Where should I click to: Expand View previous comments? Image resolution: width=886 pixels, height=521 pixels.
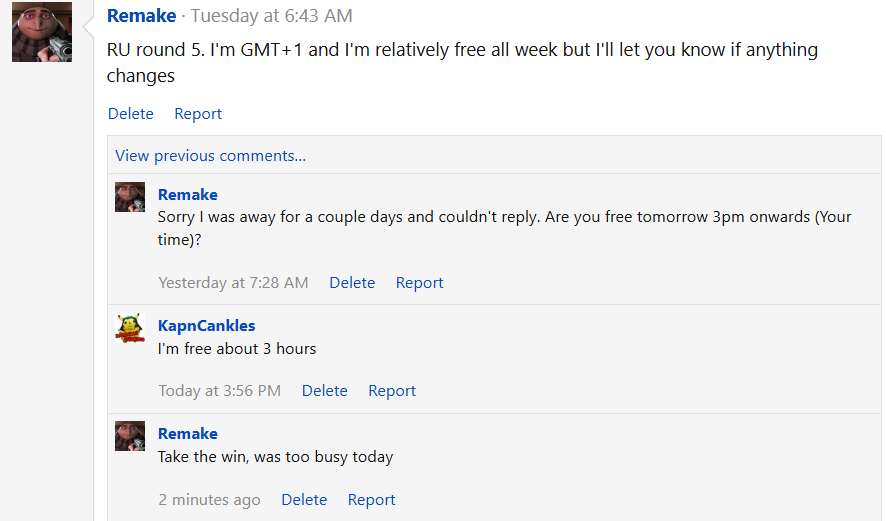pos(210,155)
